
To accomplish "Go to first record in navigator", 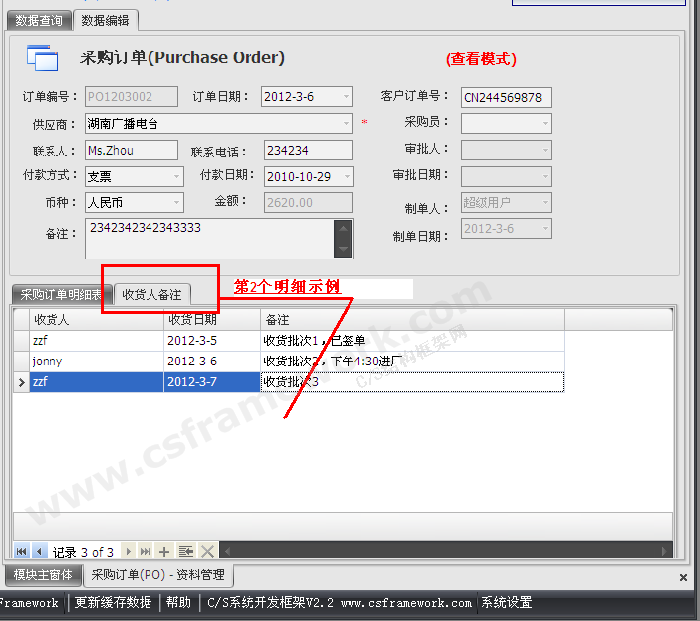I will [21, 551].
